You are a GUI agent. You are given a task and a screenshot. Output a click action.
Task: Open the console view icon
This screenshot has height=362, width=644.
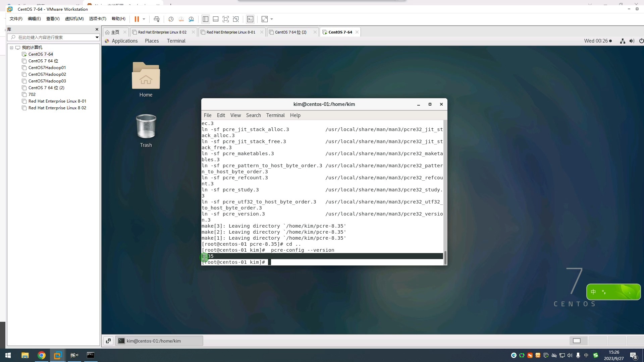[250, 19]
